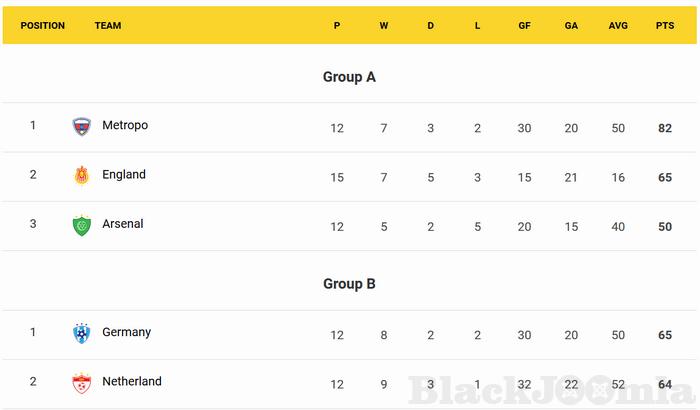Click the green Arsenal shield icon
Screen dimensions: 700x410
(x=81, y=225)
